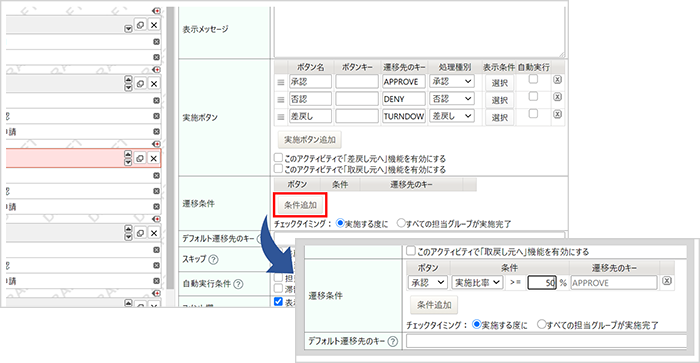The height and width of the screenshot is (363, 700).
Task: Click the ボタン名 field containing 否認
Action: point(310,99)
